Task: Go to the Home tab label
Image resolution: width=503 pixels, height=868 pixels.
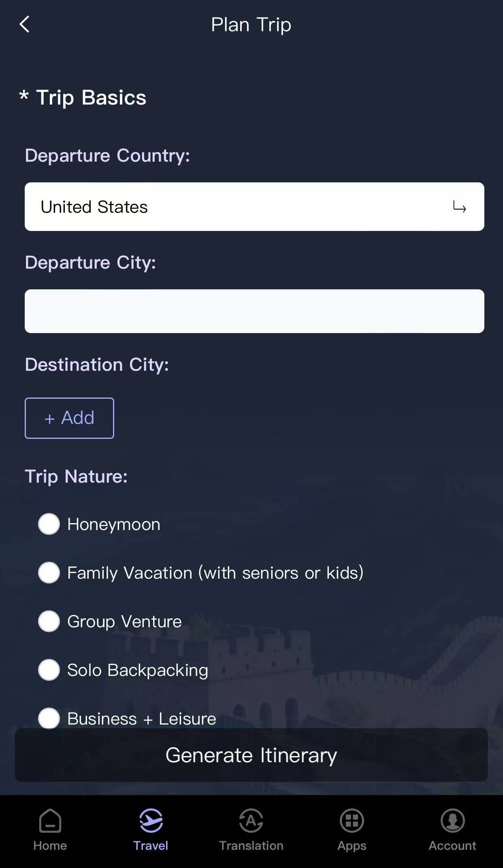Action: [50, 846]
